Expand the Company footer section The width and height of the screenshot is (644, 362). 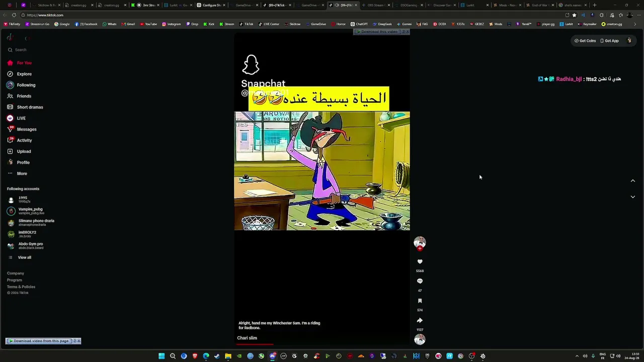point(16,274)
